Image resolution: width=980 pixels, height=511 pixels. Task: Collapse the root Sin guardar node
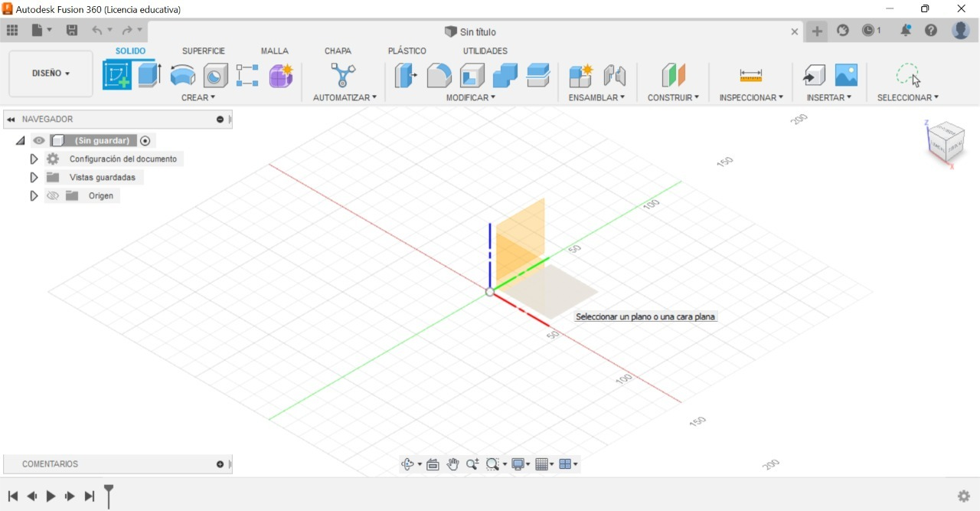click(20, 141)
